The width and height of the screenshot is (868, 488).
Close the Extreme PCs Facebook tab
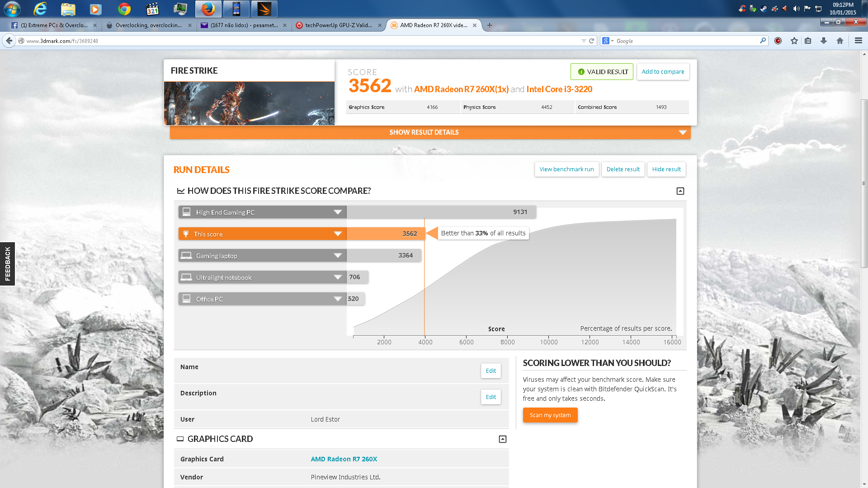coord(95,25)
